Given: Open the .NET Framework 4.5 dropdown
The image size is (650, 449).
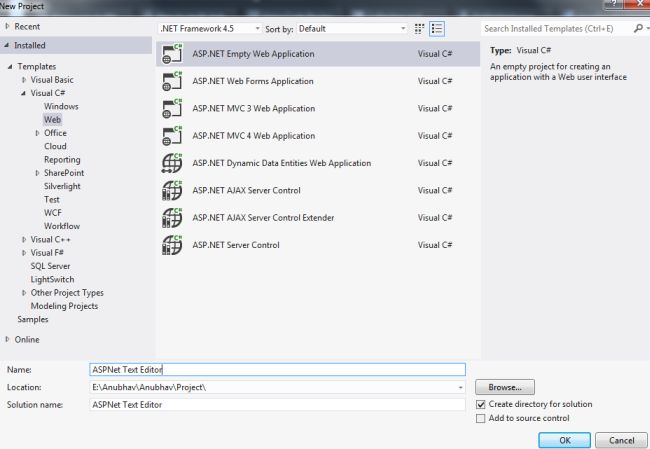Looking at the screenshot, I should click(210, 29).
